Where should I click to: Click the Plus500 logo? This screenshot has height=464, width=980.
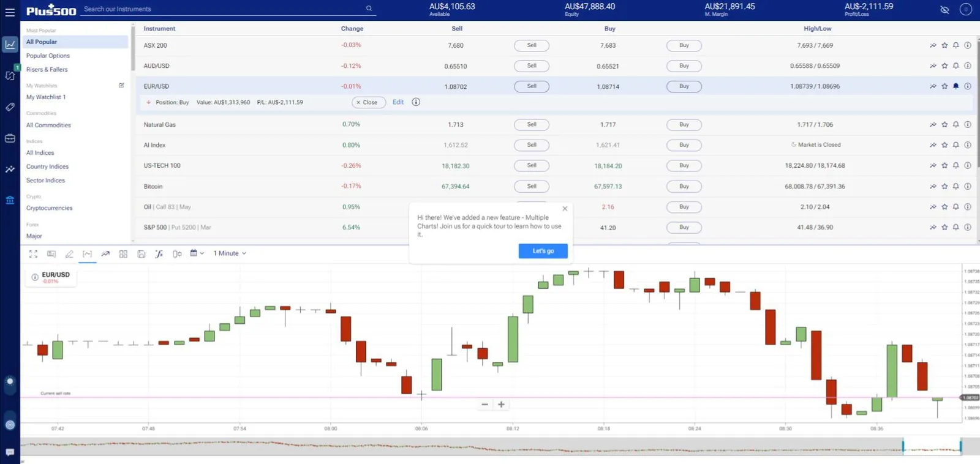[x=51, y=10]
